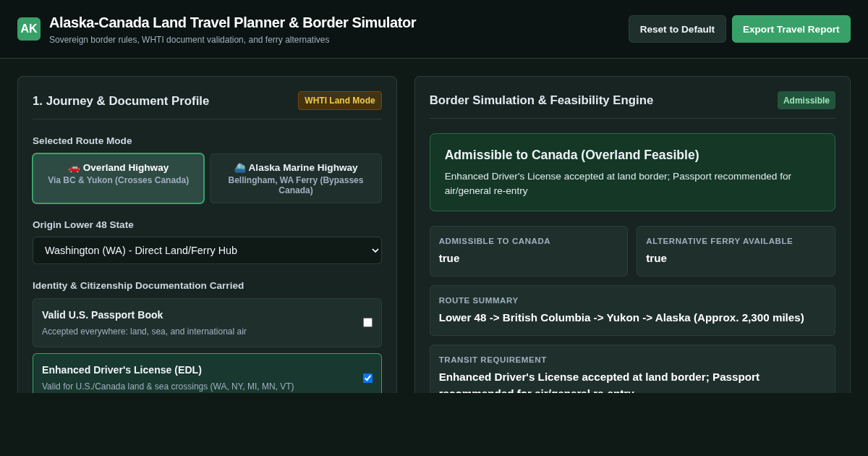The image size is (868, 456).
Task: Click the Enhanced Driver's License (EDL) card
Action: click(207, 373)
